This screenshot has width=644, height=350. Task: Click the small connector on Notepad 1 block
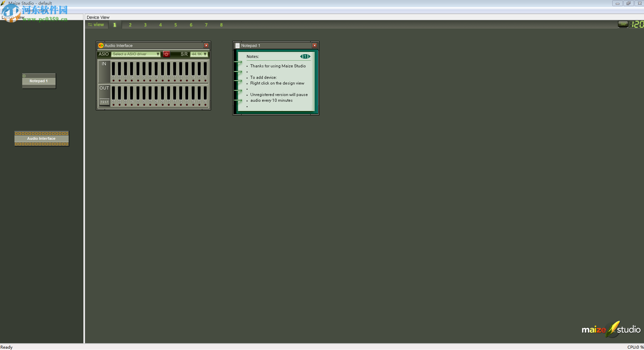coord(24,76)
